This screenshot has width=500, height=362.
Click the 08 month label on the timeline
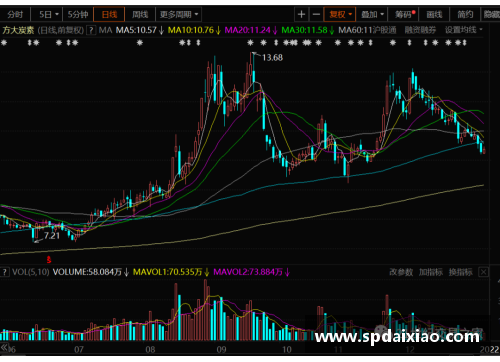(150, 350)
